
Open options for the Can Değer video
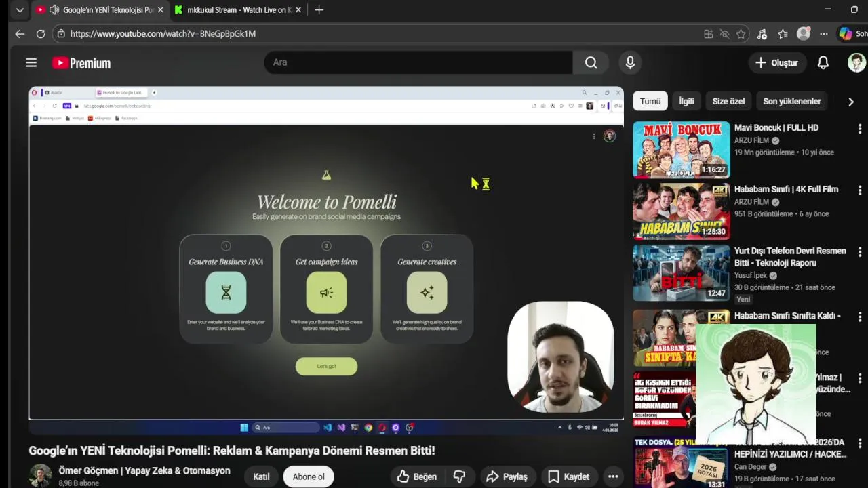pyautogui.click(x=860, y=443)
